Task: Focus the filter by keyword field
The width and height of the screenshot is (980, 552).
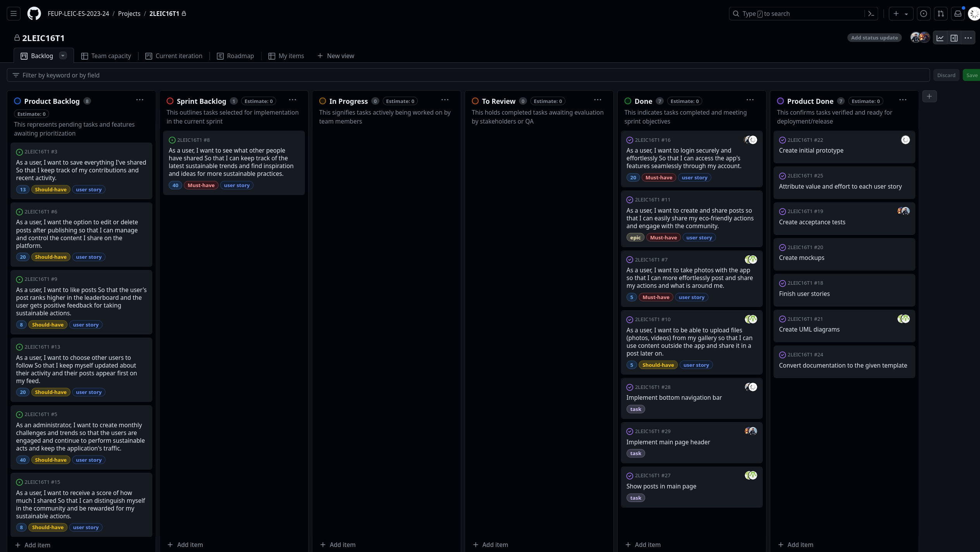Action: [x=465, y=75]
